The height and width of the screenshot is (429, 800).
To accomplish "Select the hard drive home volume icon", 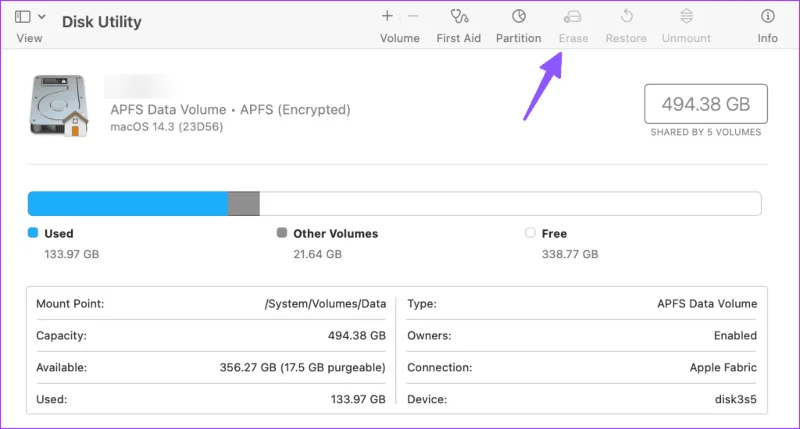I will point(59,106).
